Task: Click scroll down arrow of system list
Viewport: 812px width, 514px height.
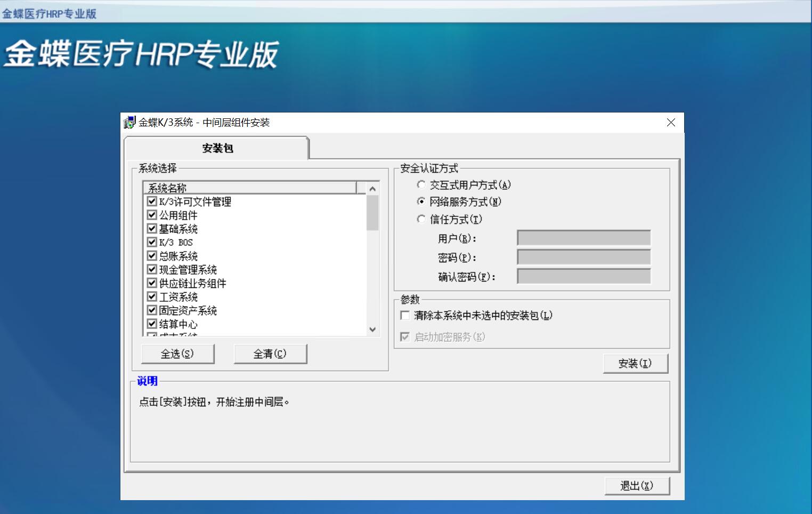Action: 372,330
